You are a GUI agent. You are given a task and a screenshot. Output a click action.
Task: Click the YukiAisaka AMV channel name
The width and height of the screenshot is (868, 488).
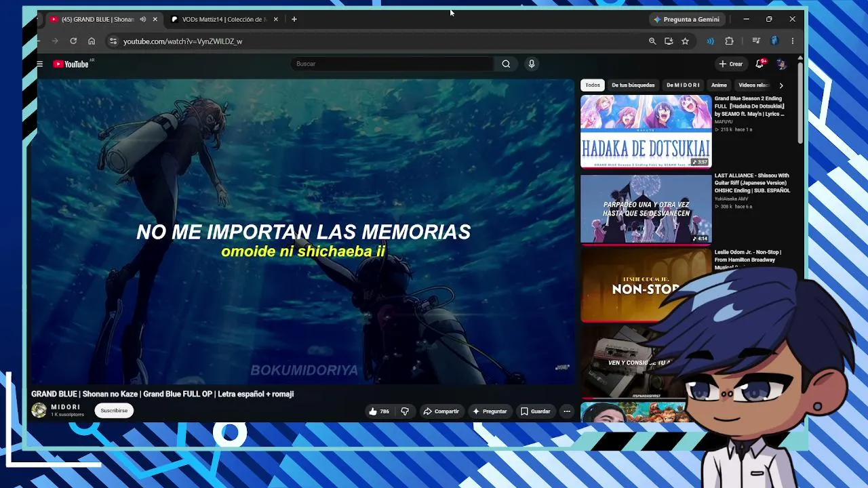[x=731, y=199]
